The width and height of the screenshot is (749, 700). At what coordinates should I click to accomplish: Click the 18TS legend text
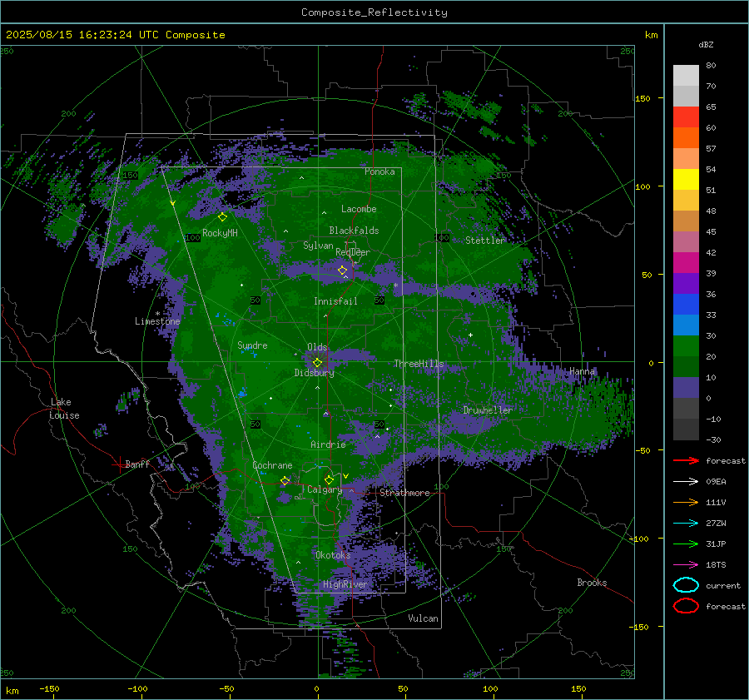point(716,565)
